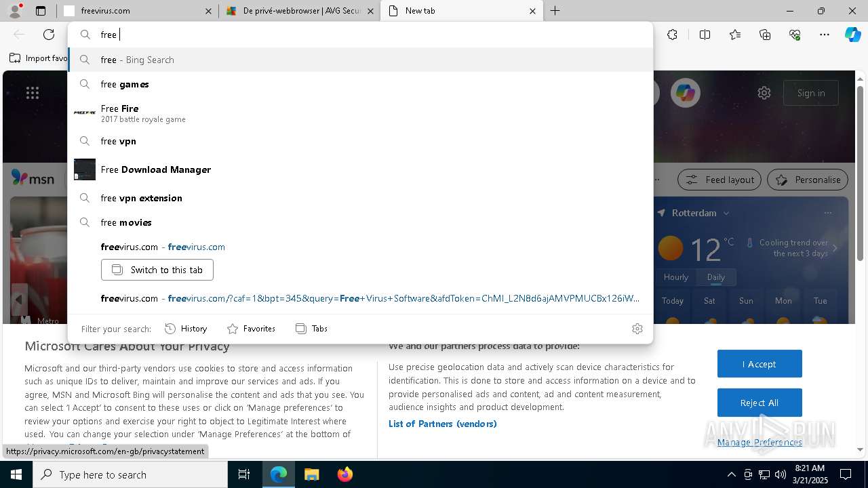Open the taskbar clock and date
This screenshot has height=488, width=868.
(x=810, y=474)
